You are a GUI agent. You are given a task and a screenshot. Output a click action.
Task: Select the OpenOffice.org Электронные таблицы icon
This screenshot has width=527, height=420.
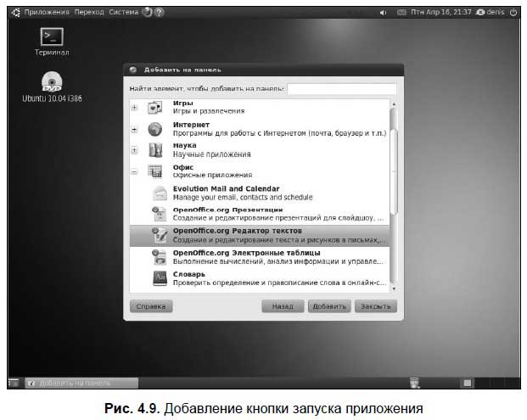tap(158, 257)
